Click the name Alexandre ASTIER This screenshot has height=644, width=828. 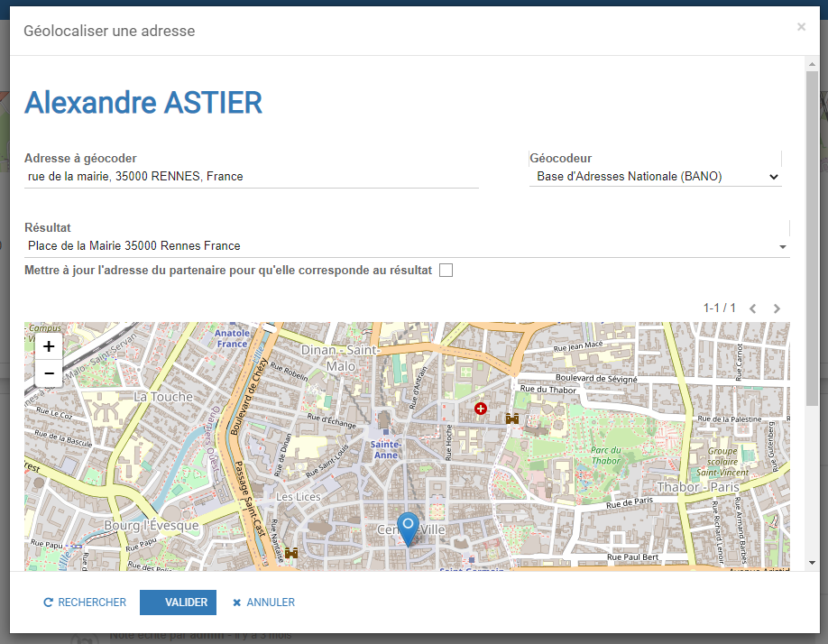pyautogui.click(x=143, y=103)
